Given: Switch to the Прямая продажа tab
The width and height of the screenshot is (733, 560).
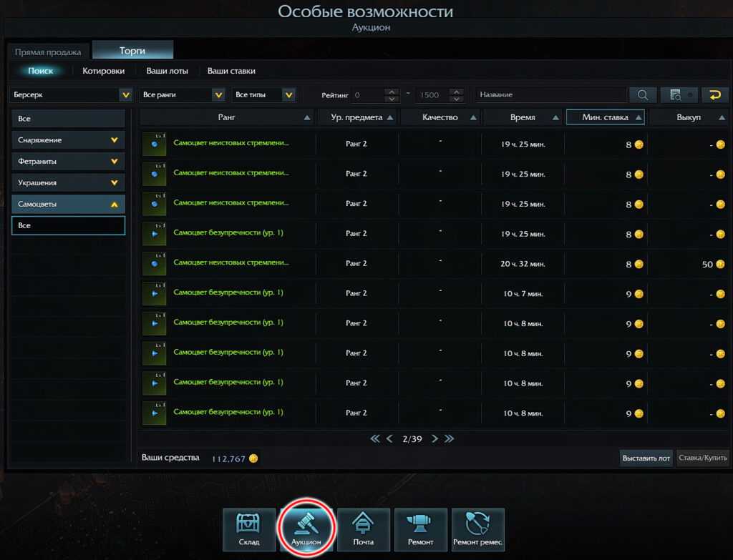Looking at the screenshot, I should point(49,52).
